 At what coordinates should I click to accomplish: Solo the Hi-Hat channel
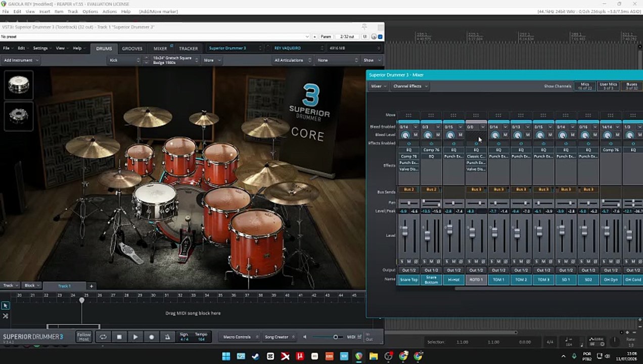click(x=447, y=261)
